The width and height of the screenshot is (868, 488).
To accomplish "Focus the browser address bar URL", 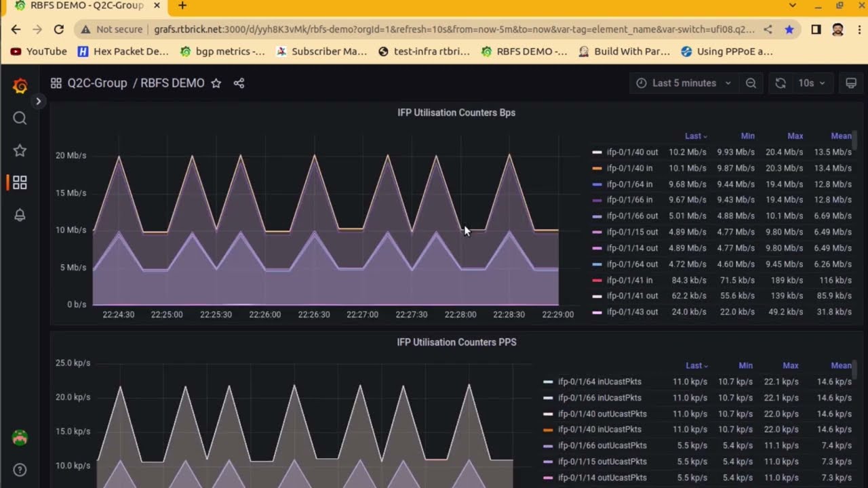I will 454,29.
